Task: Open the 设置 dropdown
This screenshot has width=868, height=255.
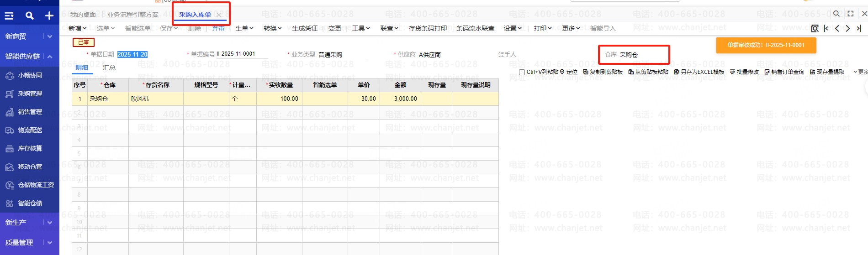Action: (513, 28)
